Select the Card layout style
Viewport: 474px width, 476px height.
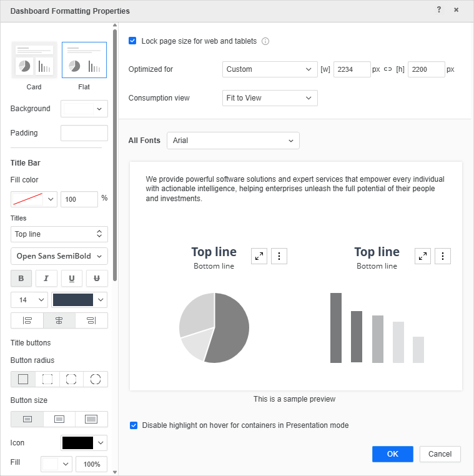click(34, 61)
